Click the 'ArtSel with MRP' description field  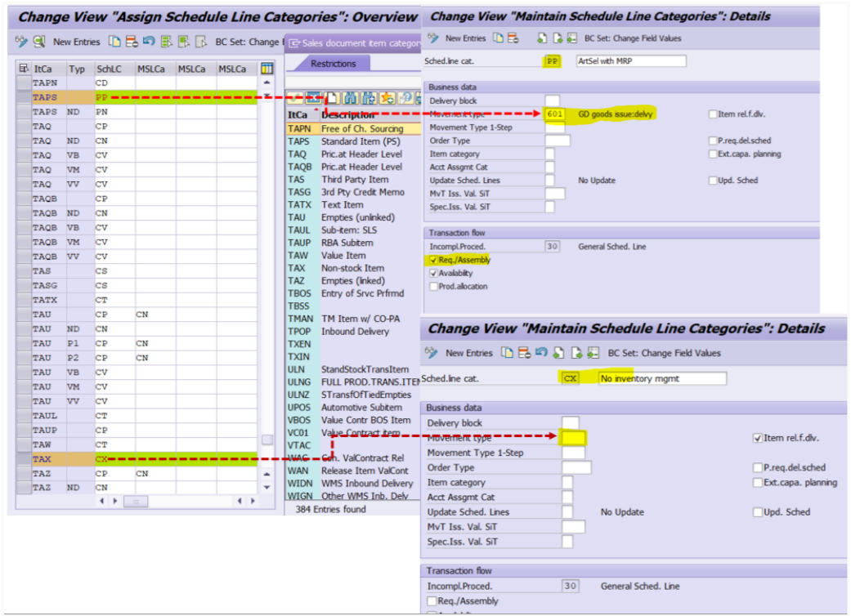point(629,61)
